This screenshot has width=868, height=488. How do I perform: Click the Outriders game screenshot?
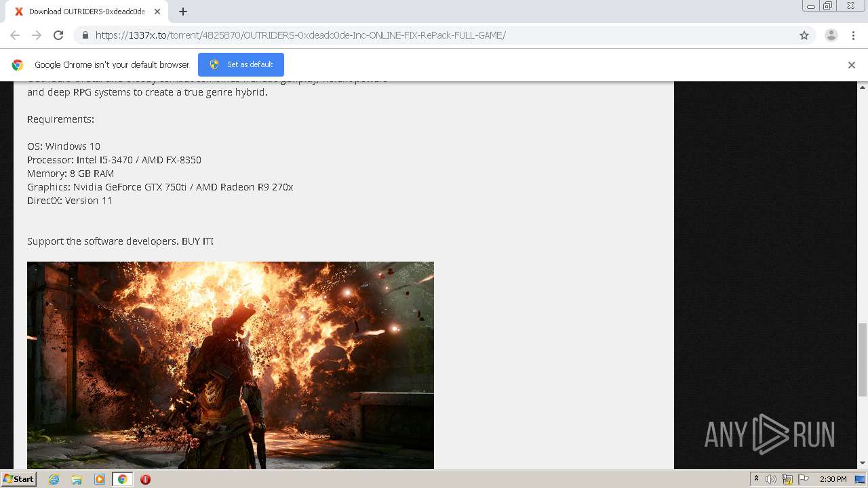[231, 365]
